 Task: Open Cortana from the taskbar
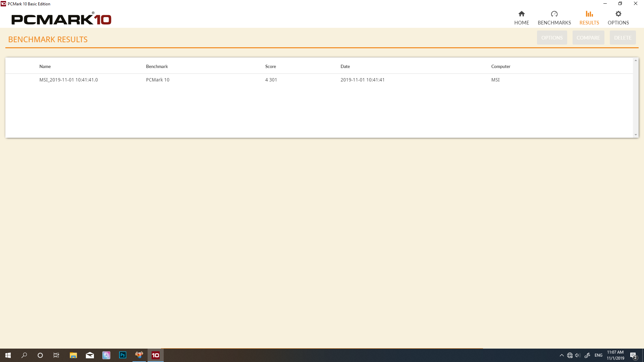pyautogui.click(x=40, y=355)
